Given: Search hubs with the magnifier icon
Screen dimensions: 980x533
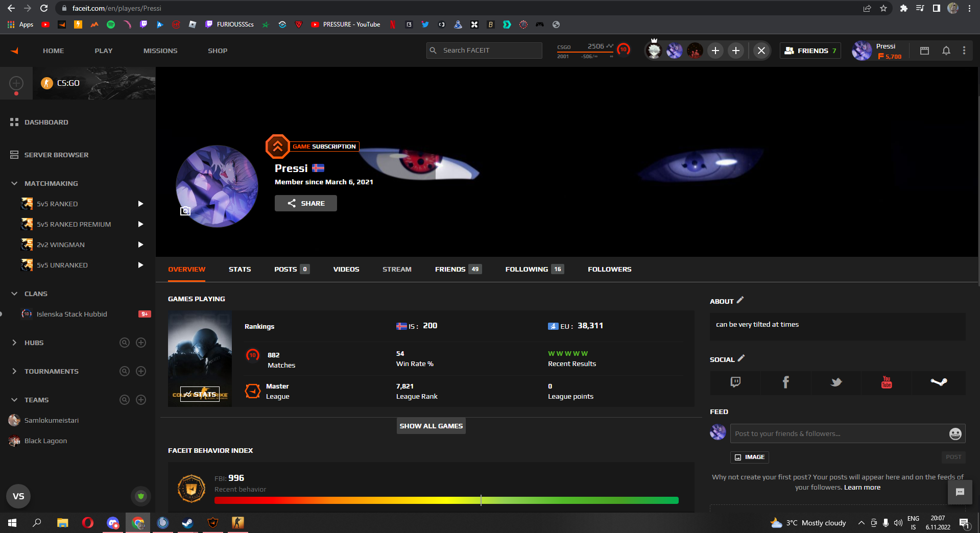Looking at the screenshot, I should 125,343.
